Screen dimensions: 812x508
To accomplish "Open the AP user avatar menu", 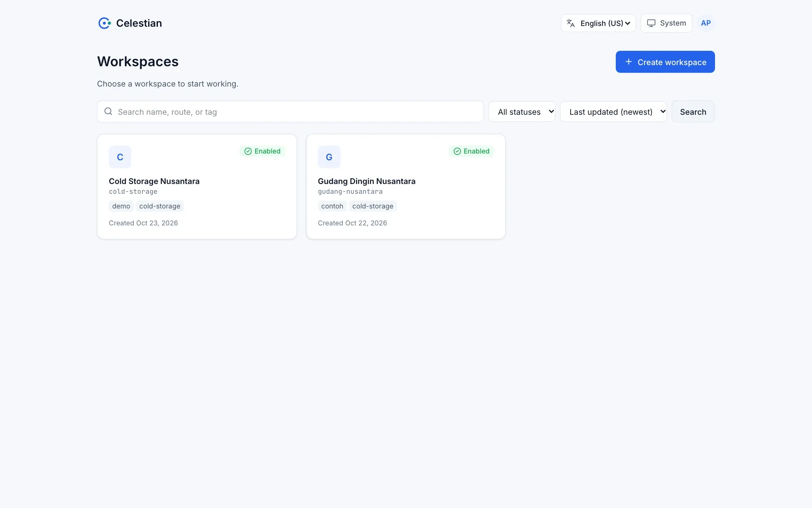I will (x=706, y=23).
